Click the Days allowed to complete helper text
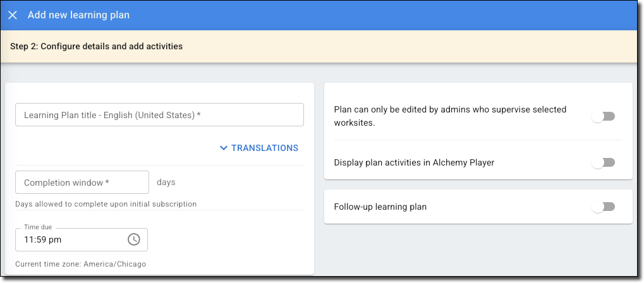 click(106, 204)
